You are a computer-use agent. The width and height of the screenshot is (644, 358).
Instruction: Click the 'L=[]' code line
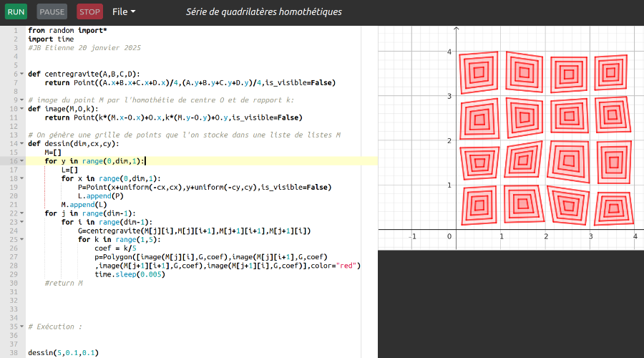point(69,170)
